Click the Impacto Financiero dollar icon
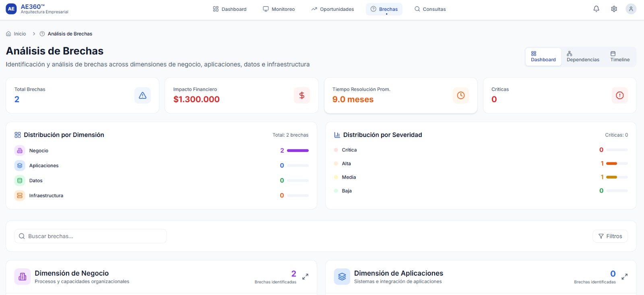This screenshot has width=644, height=295. pyautogui.click(x=301, y=96)
